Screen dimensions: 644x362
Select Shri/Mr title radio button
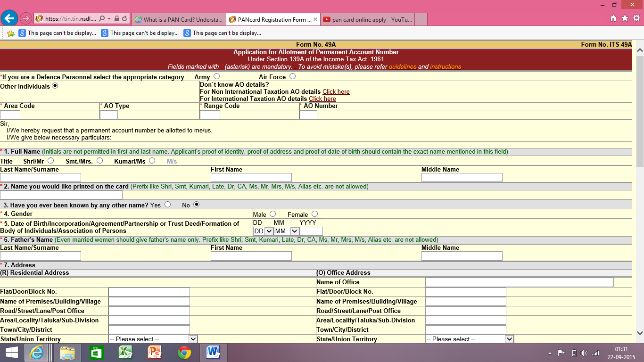(x=50, y=161)
